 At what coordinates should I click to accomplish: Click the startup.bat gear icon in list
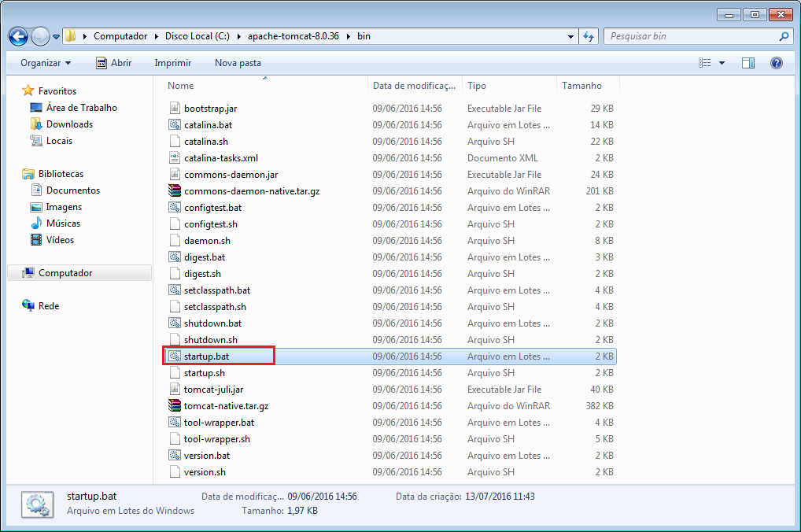pyautogui.click(x=175, y=357)
